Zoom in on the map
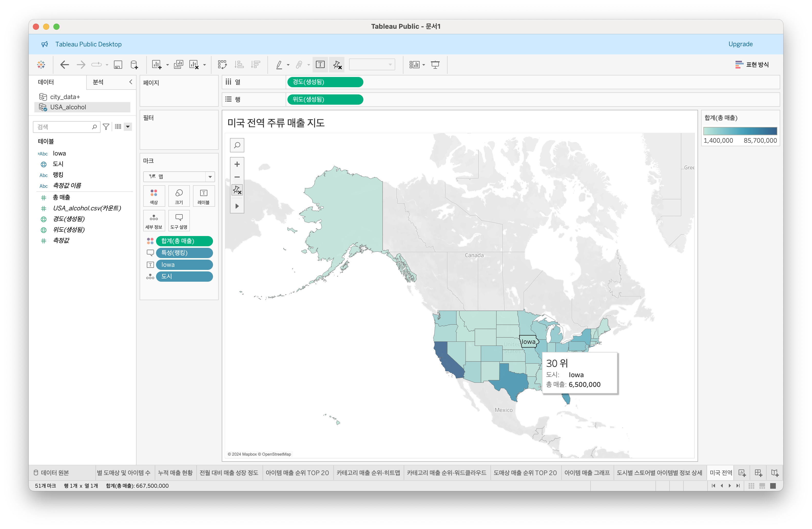Viewport: 812px width, 529px height. pyautogui.click(x=237, y=164)
